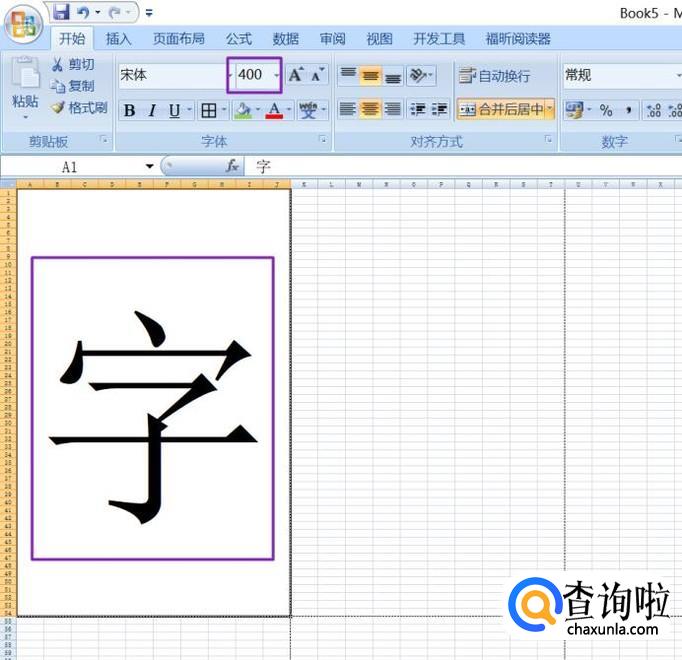Center text horizontally
Image resolution: width=682 pixels, height=660 pixels.
370,109
